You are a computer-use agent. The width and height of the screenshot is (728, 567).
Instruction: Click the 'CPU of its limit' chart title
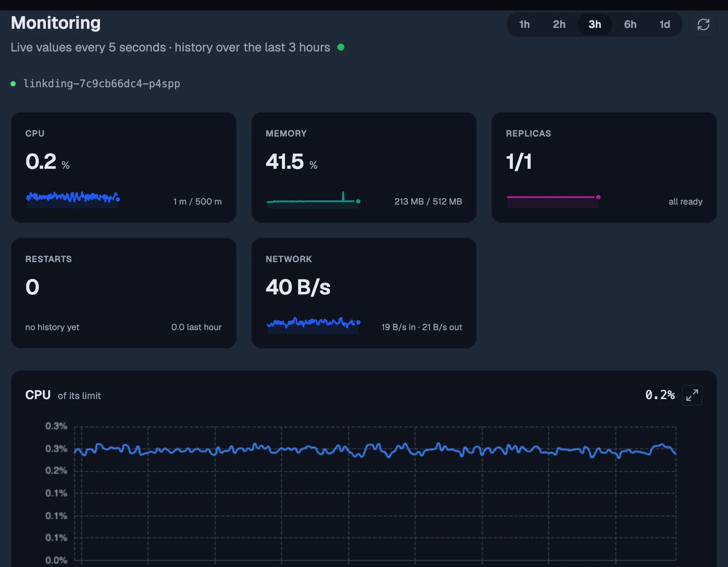[x=63, y=395]
